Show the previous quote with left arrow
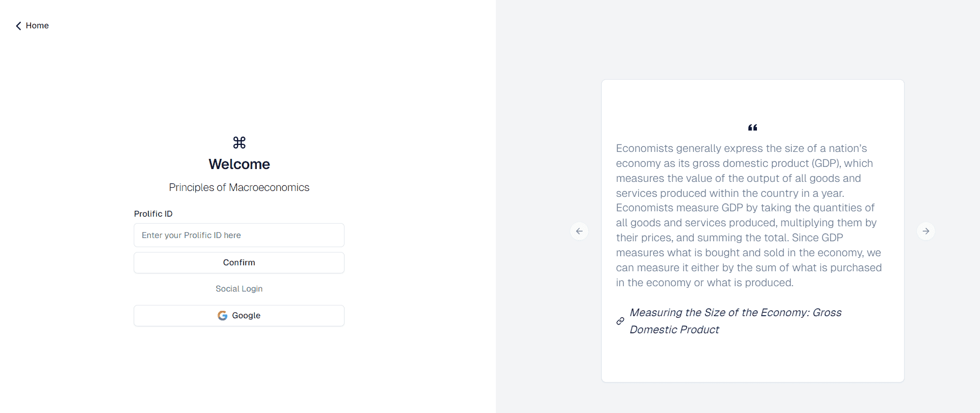This screenshot has width=980, height=413. [x=579, y=231]
